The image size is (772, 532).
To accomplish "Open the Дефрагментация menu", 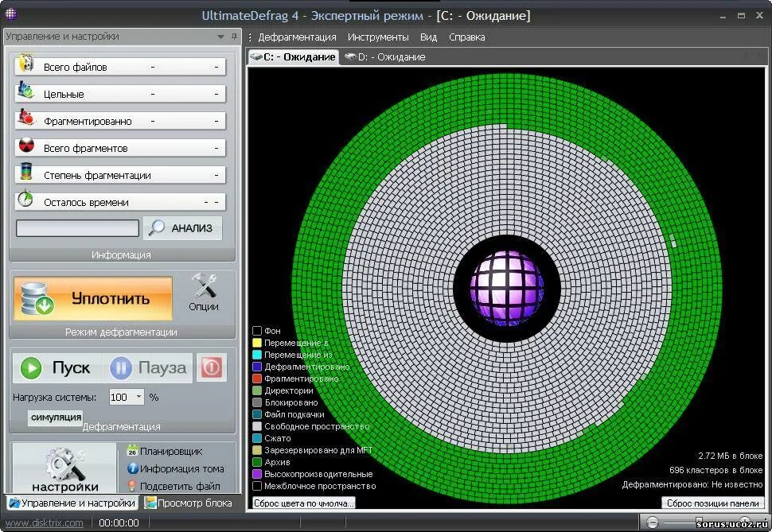I will click(x=297, y=37).
